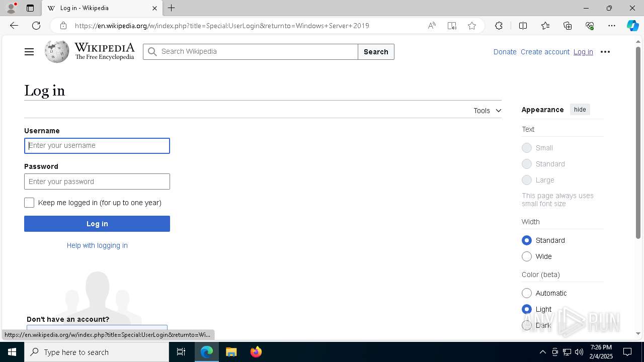644x362 pixels.
Task: Show hidden system tray icons
Action: click(x=542, y=352)
